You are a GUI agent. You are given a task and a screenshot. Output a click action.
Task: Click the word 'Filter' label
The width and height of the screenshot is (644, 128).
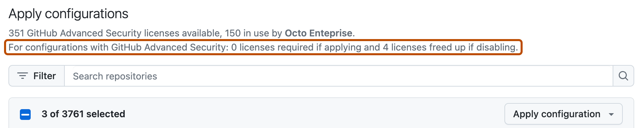45,76
